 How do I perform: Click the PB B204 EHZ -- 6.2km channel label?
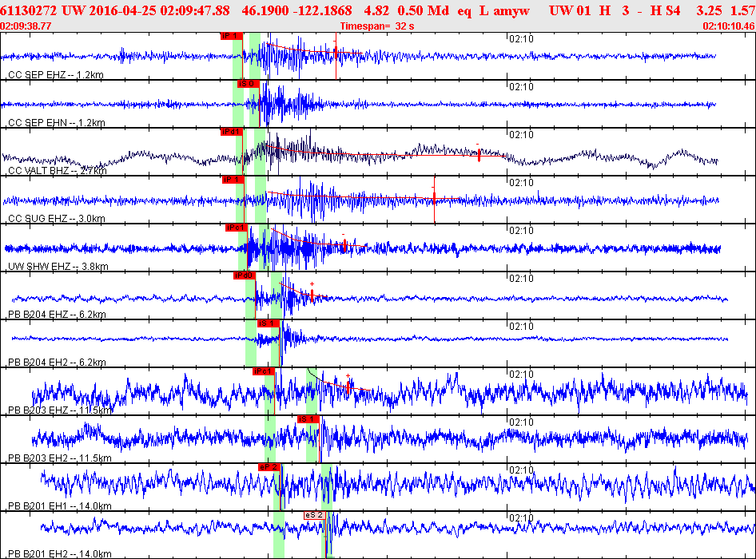[57, 314]
